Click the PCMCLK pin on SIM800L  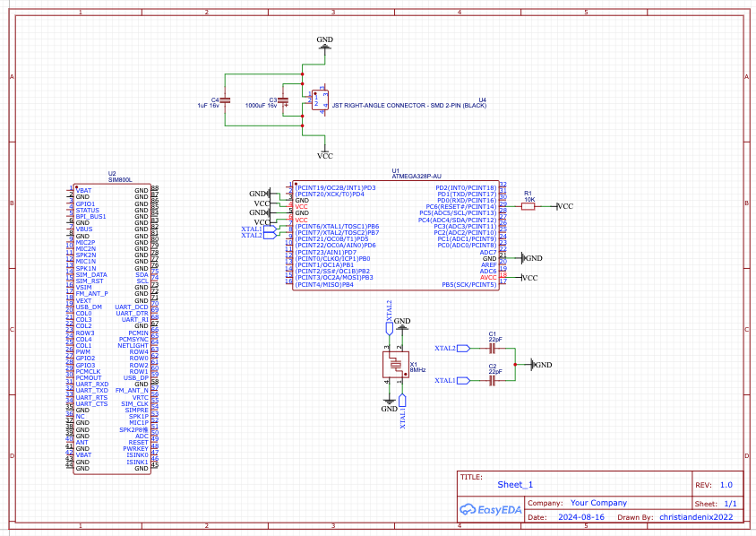89,371
